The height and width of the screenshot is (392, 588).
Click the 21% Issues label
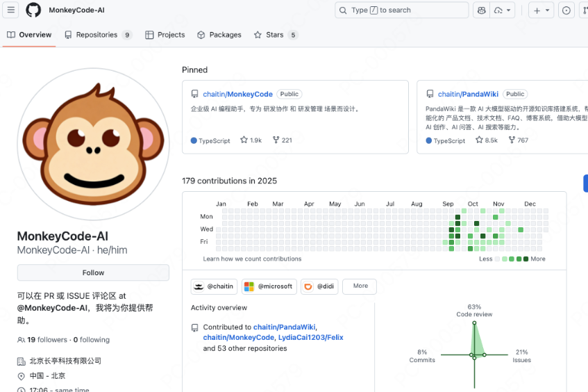[x=521, y=356]
